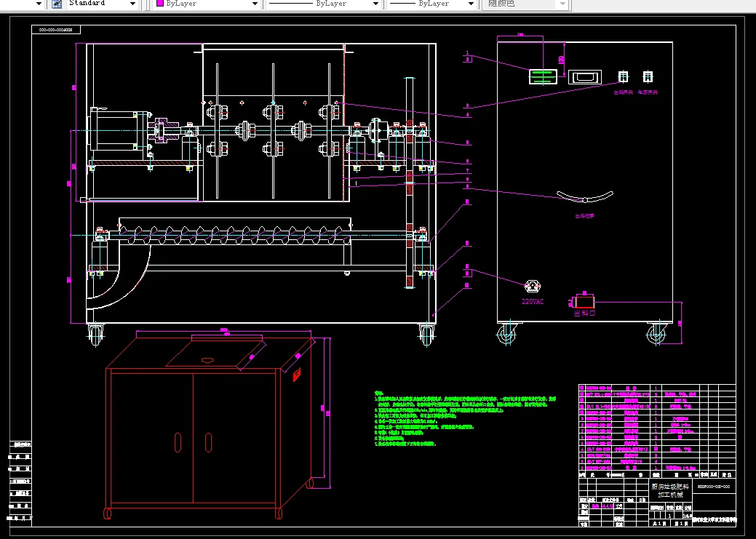Screen dimensions: 756x539
Task: Click the dropdown arrow left of the style icon
Action: [39, 4]
